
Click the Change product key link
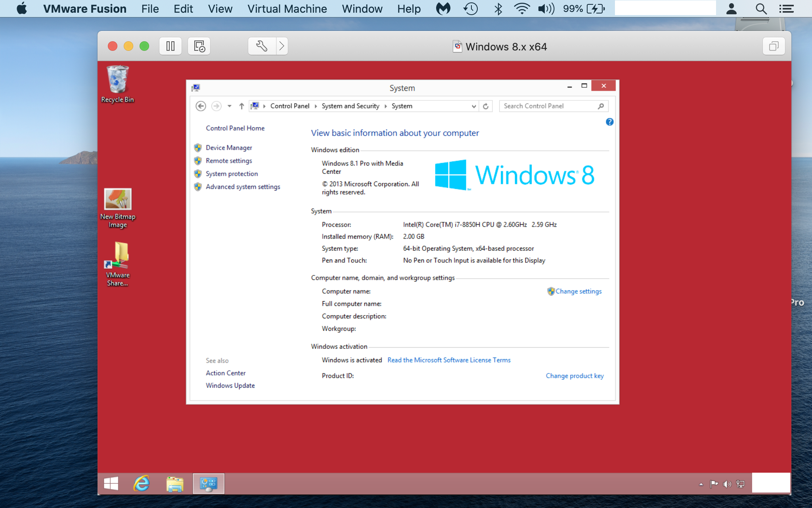point(575,376)
